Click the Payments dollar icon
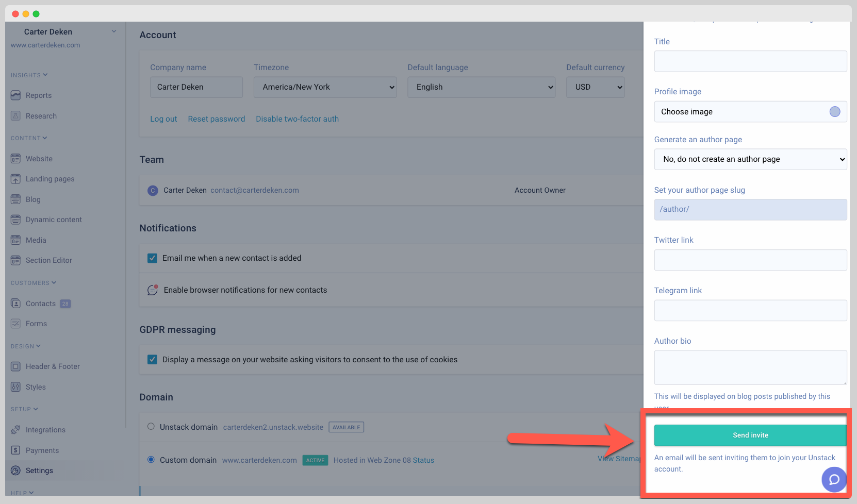857x504 pixels. click(x=15, y=450)
